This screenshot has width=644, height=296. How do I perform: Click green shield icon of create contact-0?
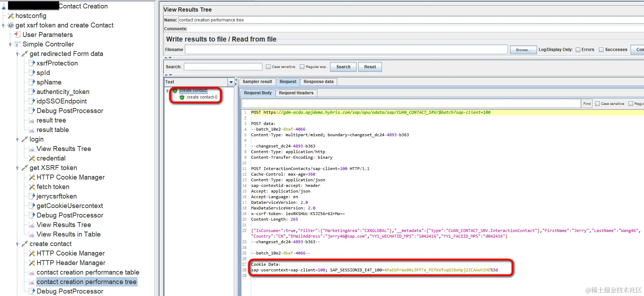pyautogui.click(x=182, y=97)
